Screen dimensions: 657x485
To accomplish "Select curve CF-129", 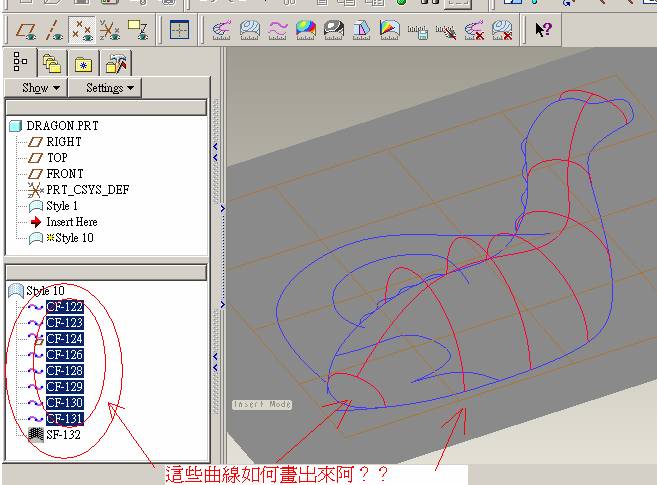I will pos(65,387).
